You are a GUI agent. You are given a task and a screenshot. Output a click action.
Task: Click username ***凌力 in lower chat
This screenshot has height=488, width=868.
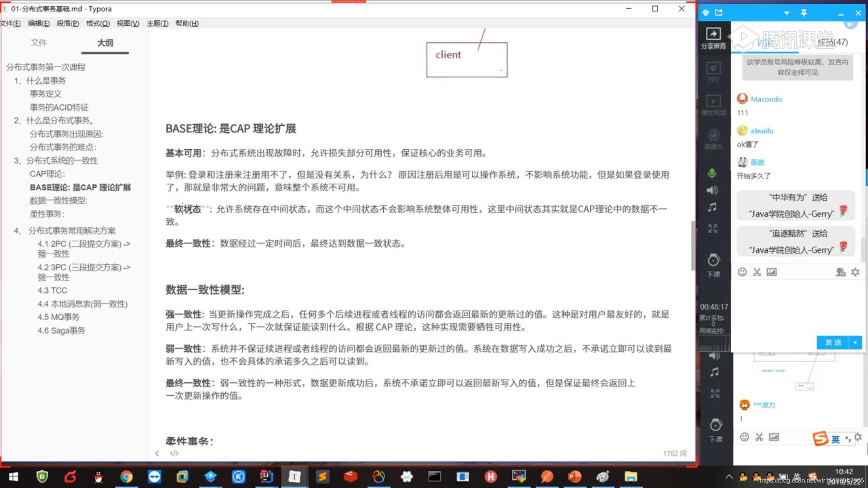[x=764, y=405]
